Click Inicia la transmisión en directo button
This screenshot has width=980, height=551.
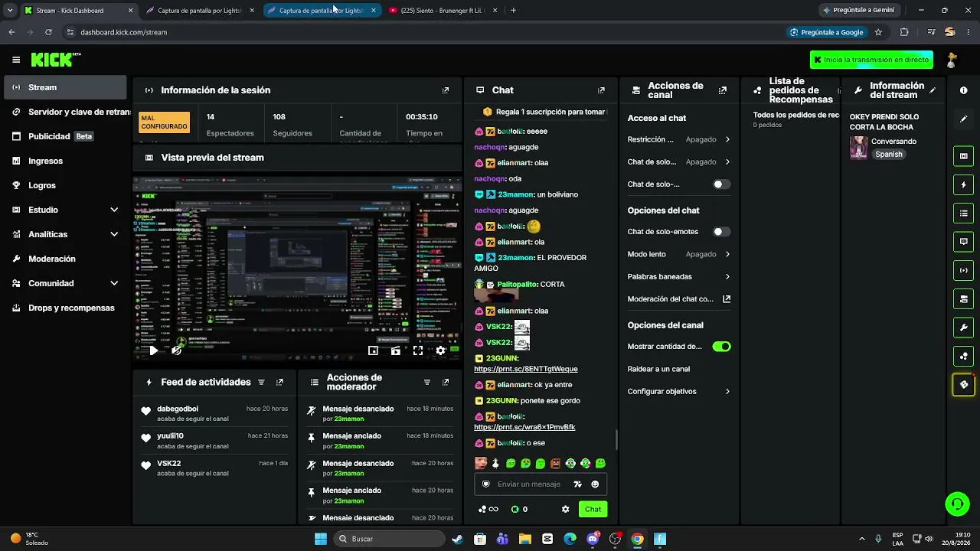pos(871,60)
